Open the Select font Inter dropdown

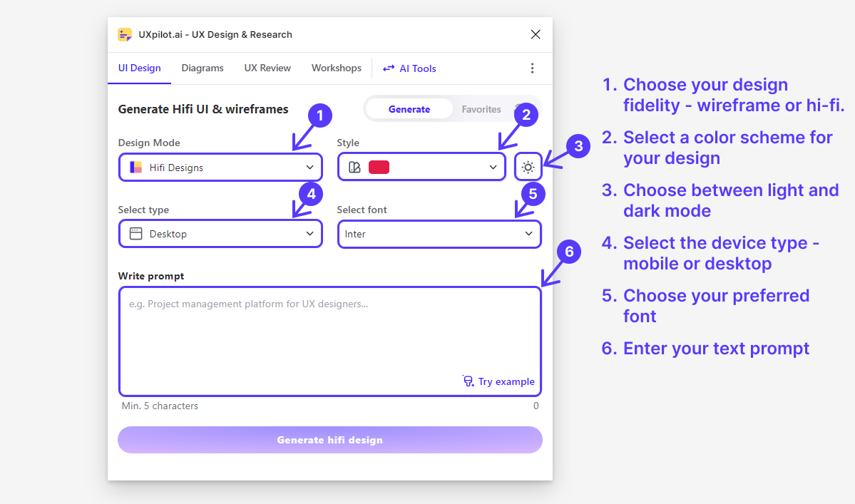(439, 234)
